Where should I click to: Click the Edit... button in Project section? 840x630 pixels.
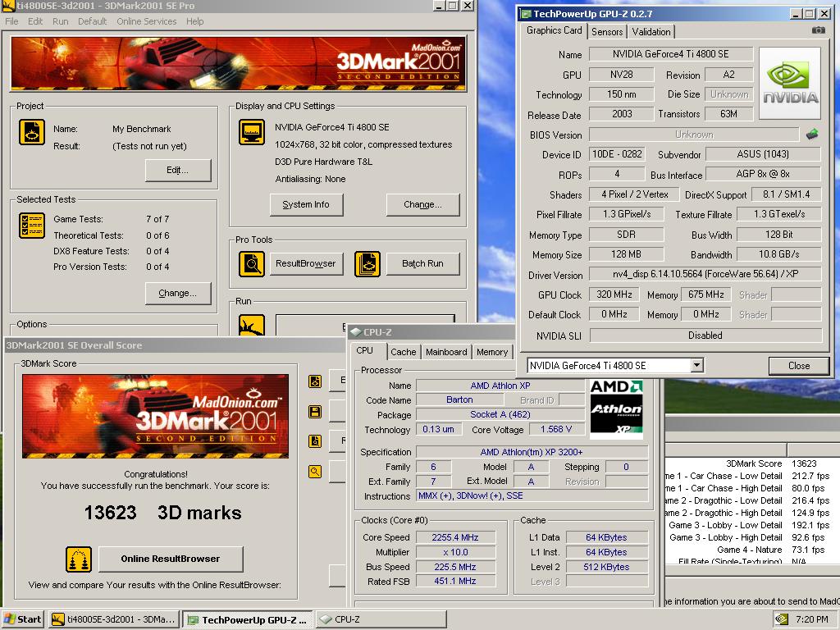click(178, 171)
